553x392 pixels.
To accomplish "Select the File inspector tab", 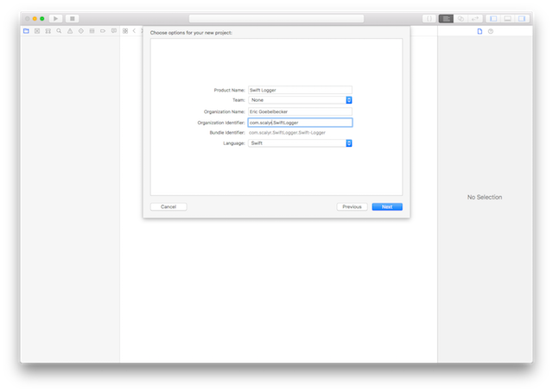I will 480,31.
